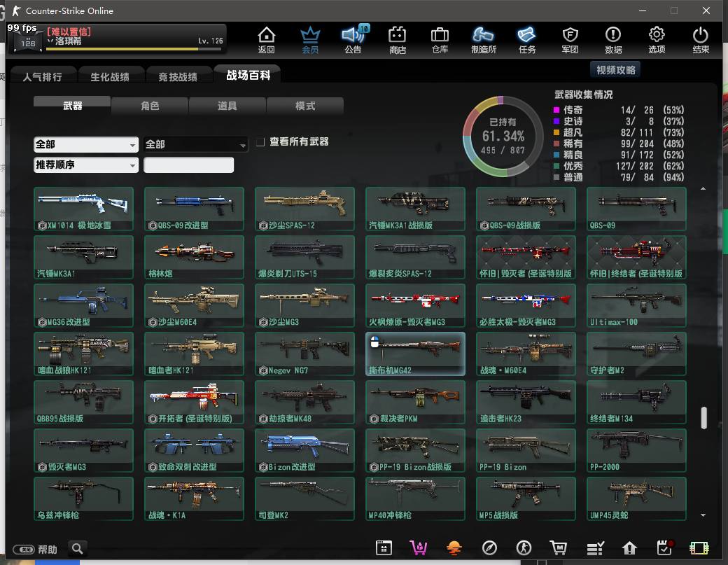This screenshot has width=728, height=565.
Task: Select the 终结者M134 weapon card
Action: pyautogui.click(x=636, y=402)
